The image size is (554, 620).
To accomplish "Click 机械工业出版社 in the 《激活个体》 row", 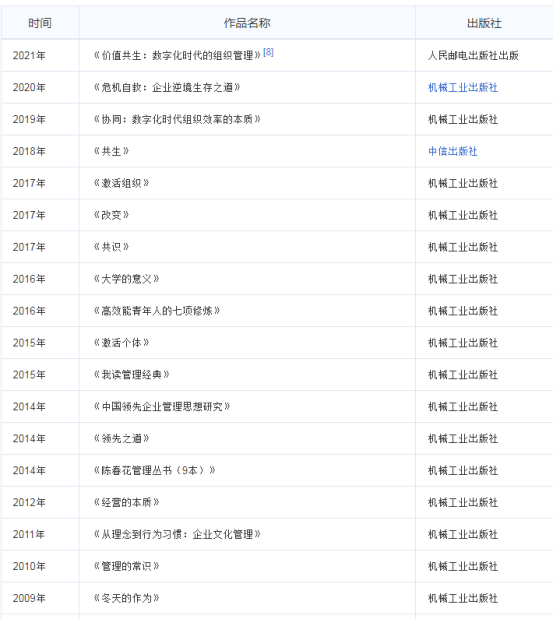I will [463, 343].
